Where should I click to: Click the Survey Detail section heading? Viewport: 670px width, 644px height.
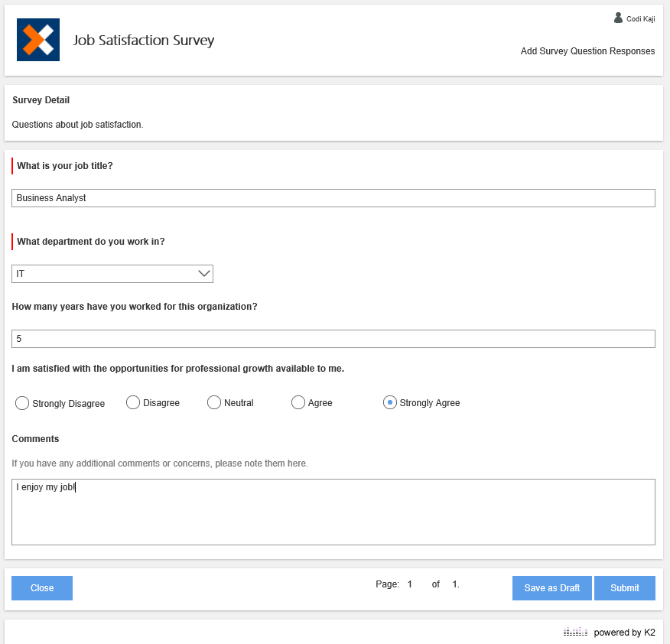click(x=40, y=99)
